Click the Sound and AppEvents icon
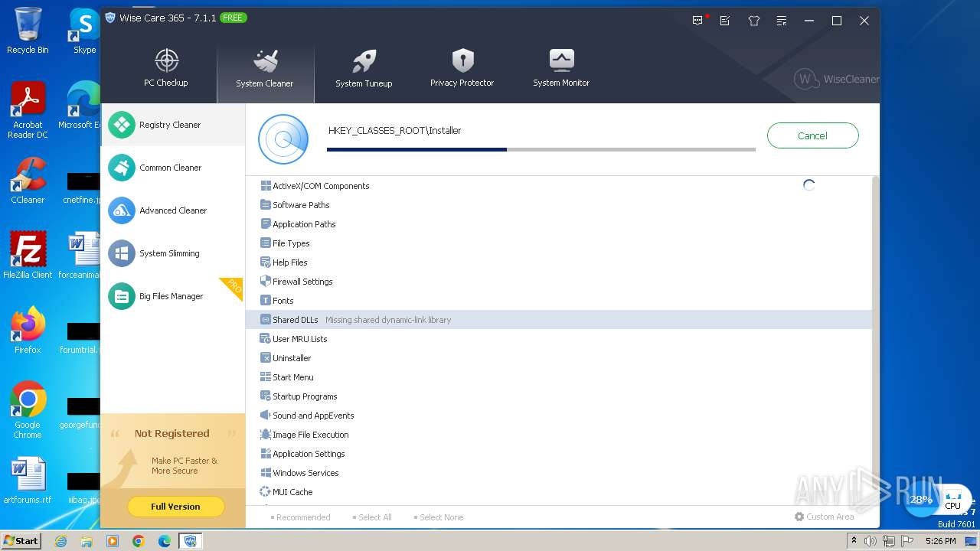 266,416
